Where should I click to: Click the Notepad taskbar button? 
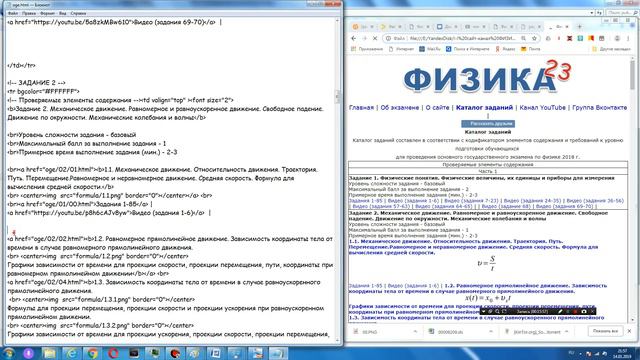278,353
